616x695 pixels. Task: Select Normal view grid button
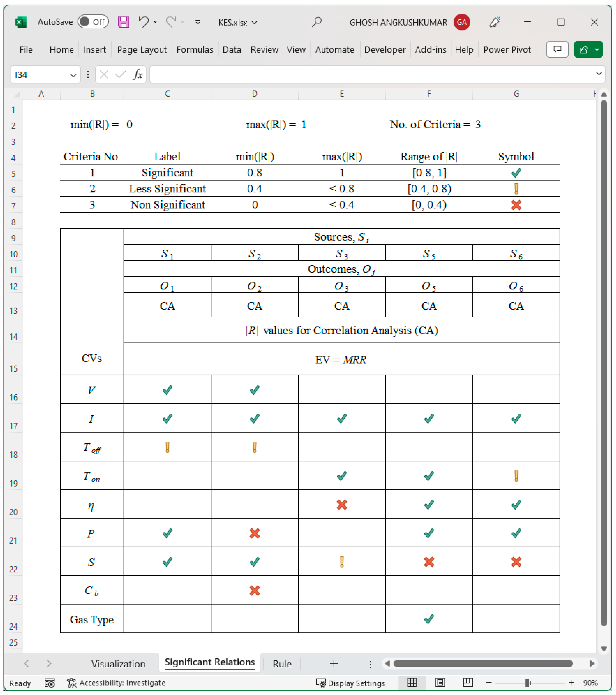click(x=412, y=682)
